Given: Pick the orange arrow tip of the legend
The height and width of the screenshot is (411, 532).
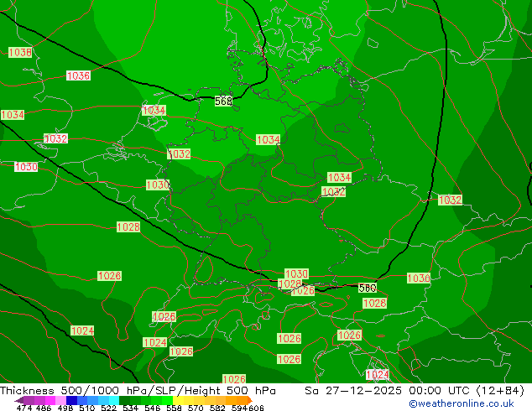Looking at the screenshot, I should click(x=250, y=400).
